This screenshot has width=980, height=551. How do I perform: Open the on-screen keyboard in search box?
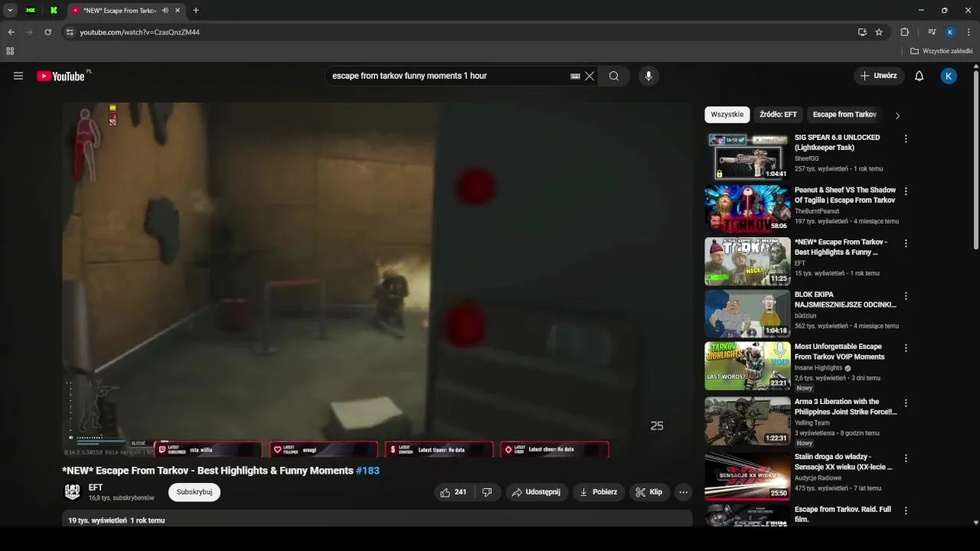pos(576,76)
